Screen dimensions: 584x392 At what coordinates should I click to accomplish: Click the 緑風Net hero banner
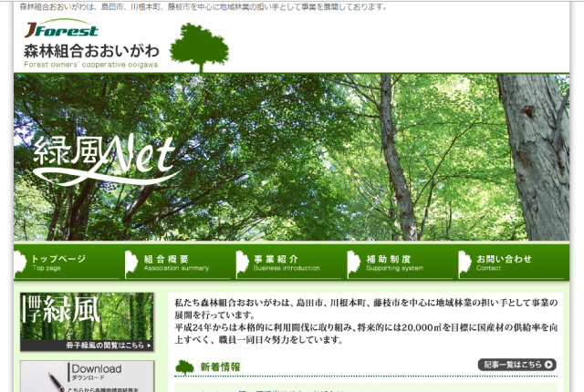coord(291,158)
